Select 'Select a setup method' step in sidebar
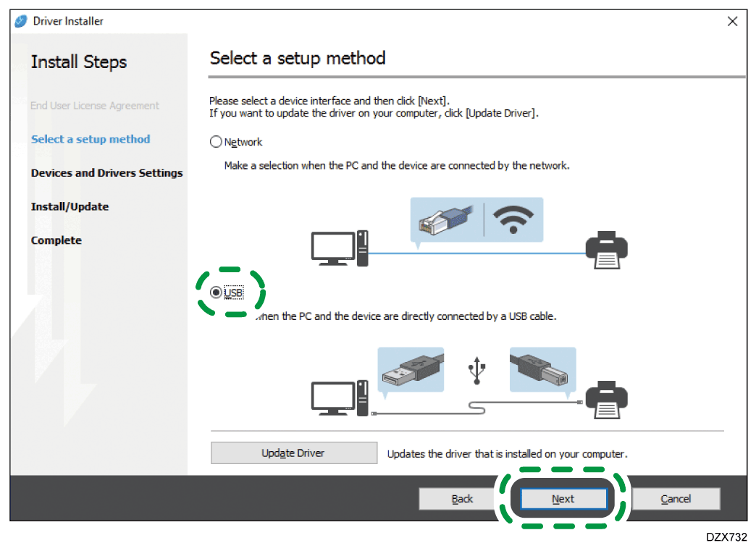The width and height of the screenshot is (756, 551). pyautogui.click(x=91, y=139)
